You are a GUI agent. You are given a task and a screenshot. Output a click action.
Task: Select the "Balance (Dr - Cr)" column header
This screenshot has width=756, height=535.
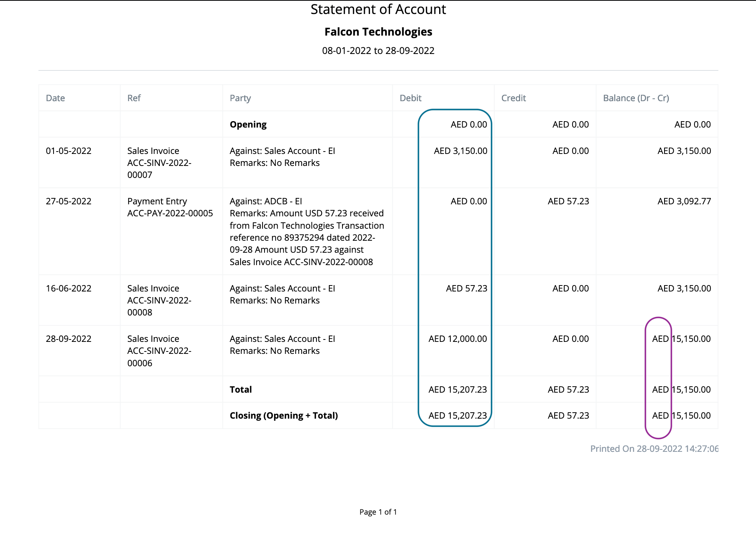pos(636,98)
